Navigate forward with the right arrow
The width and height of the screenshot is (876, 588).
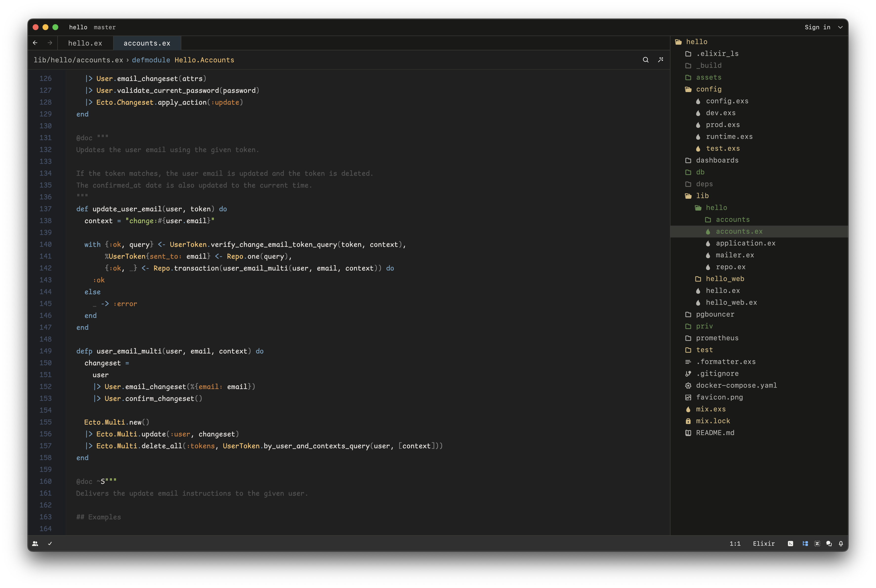click(x=50, y=43)
